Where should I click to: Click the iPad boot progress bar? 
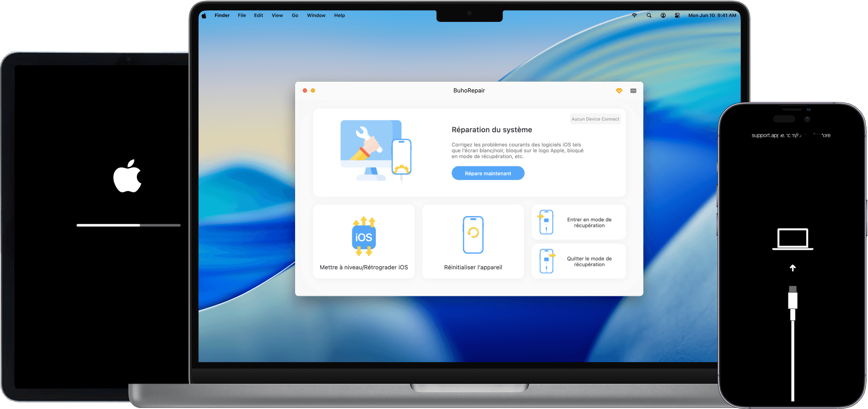(128, 225)
